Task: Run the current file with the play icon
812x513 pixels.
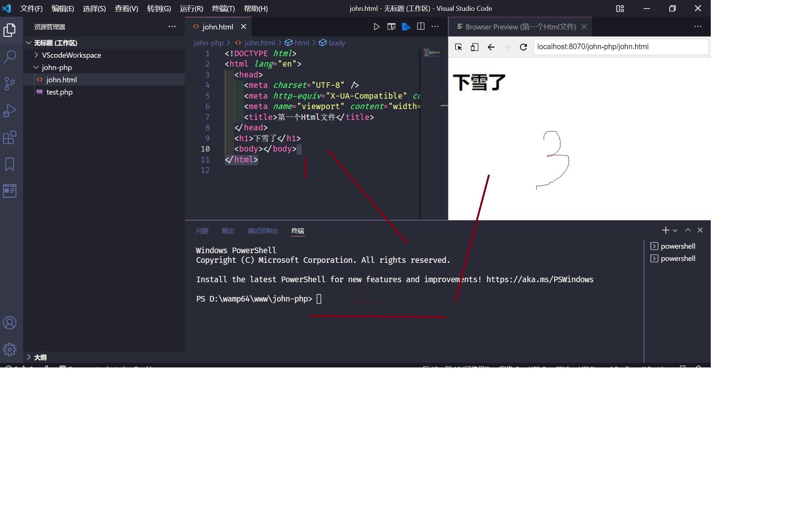Action: (377, 26)
